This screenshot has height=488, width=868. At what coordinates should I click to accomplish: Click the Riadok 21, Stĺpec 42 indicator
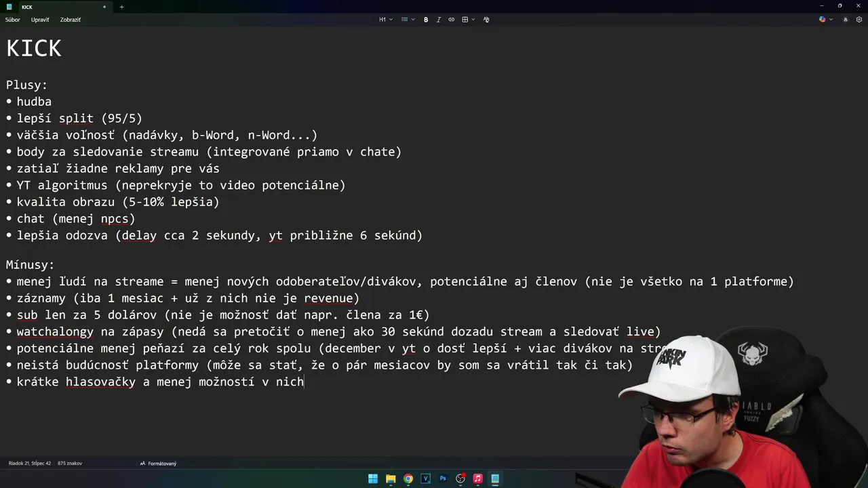click(30, 464)
